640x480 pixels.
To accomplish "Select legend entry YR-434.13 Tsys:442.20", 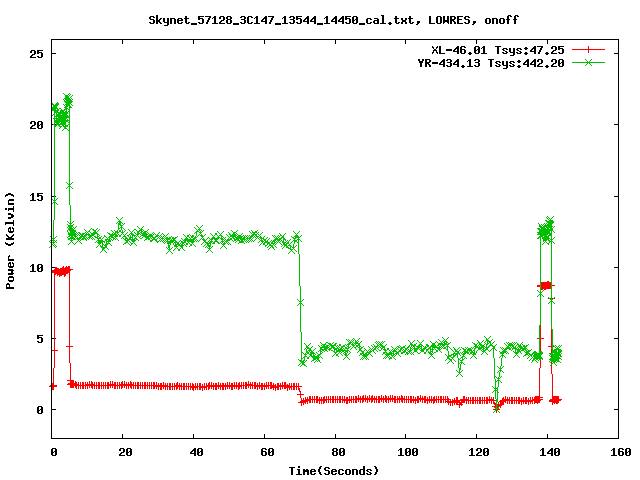I will click(491, 63).
